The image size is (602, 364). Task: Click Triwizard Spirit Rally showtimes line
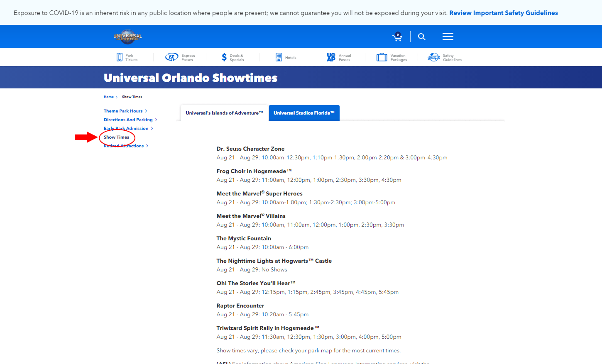[309, 337]
